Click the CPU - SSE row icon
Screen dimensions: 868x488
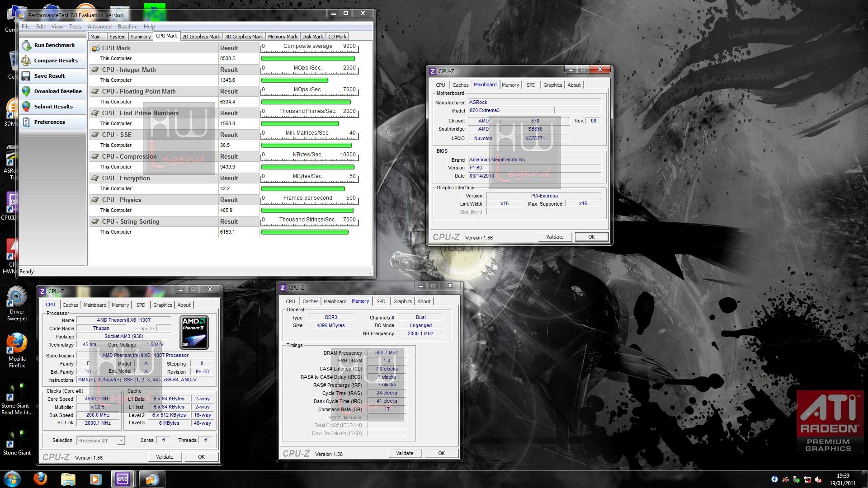point(95,135)
